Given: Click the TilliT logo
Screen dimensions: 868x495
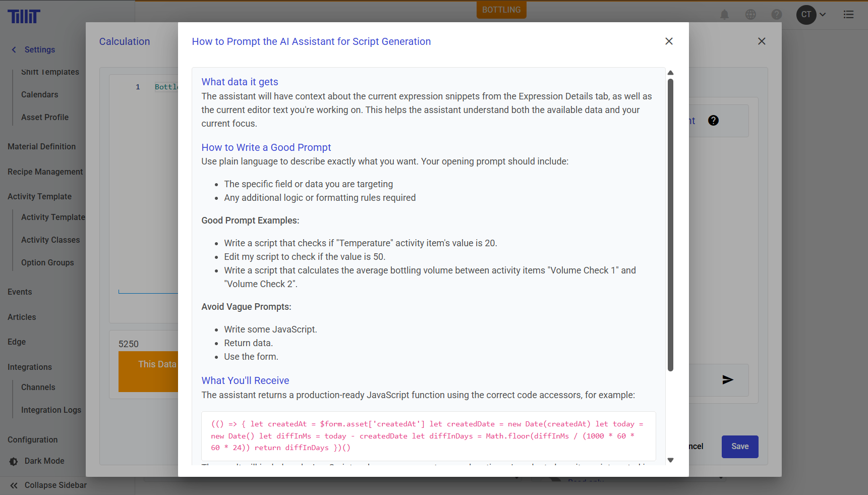Looking at the screenshot, I should [24, 17].
